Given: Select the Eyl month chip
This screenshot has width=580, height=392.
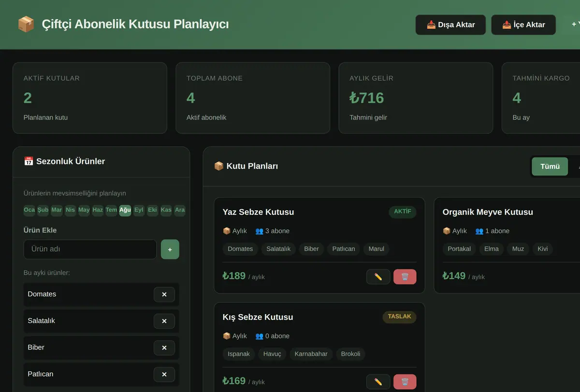Looking at the screenshot, I should (x=139, y=210).
